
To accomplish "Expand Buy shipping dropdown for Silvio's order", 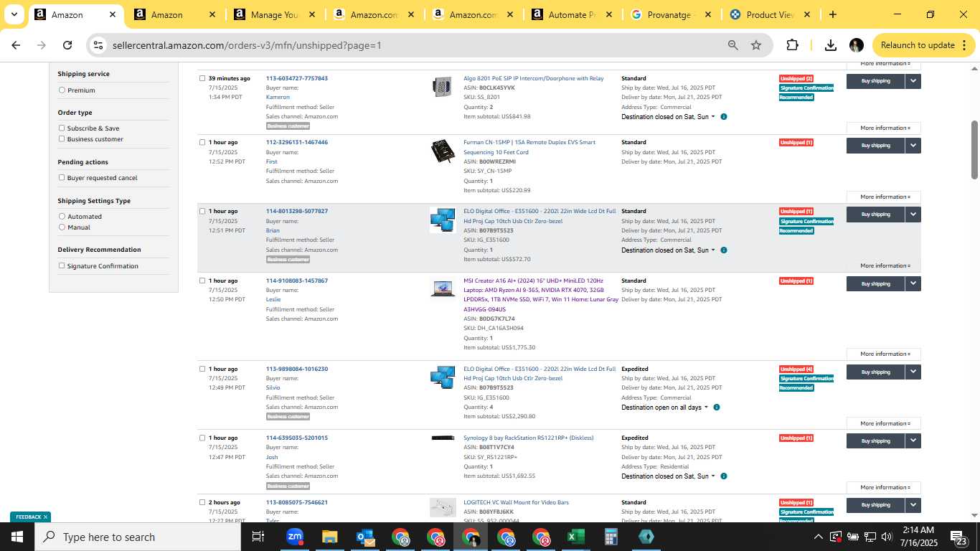I will point(913,372).
